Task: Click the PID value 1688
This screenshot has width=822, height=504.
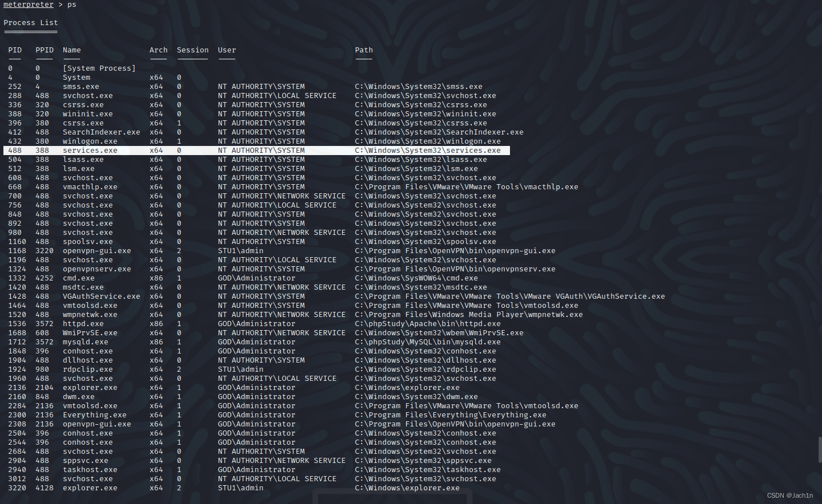Action: [17, 333]
